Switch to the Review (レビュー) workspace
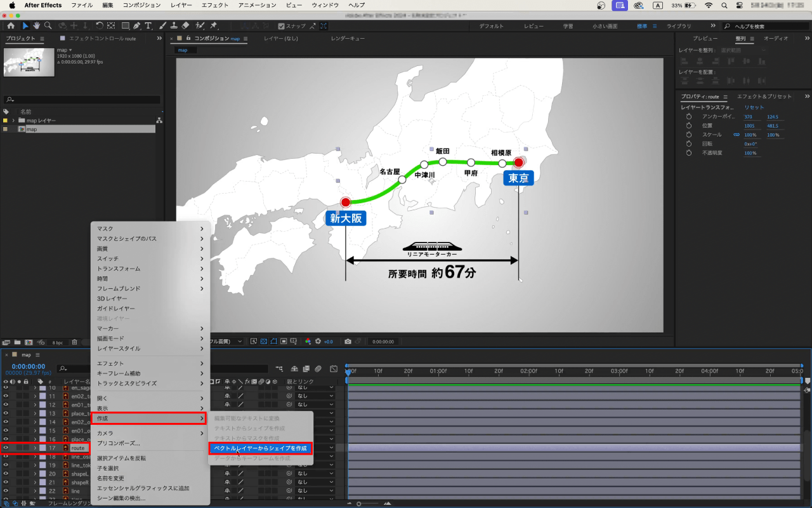 click(x=534, y=26)
